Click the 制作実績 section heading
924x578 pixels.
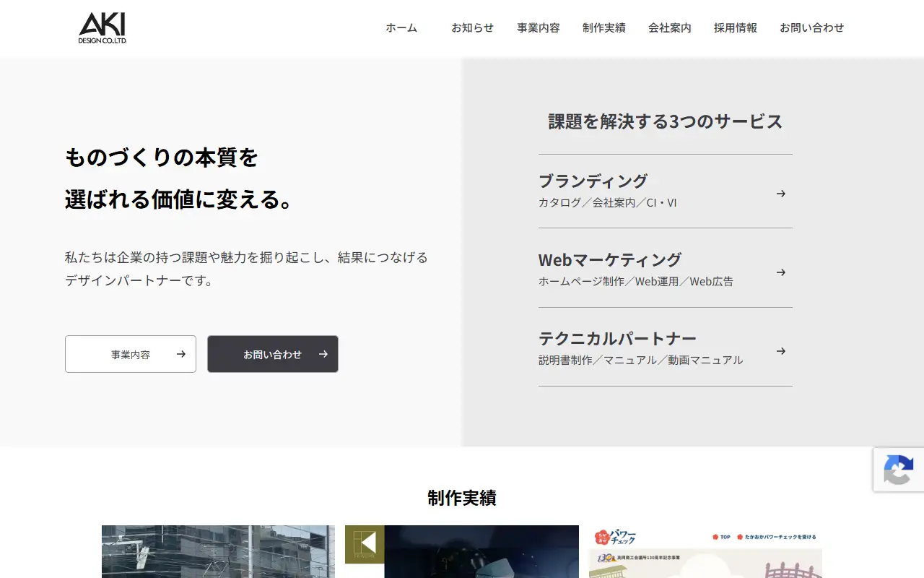462,498
